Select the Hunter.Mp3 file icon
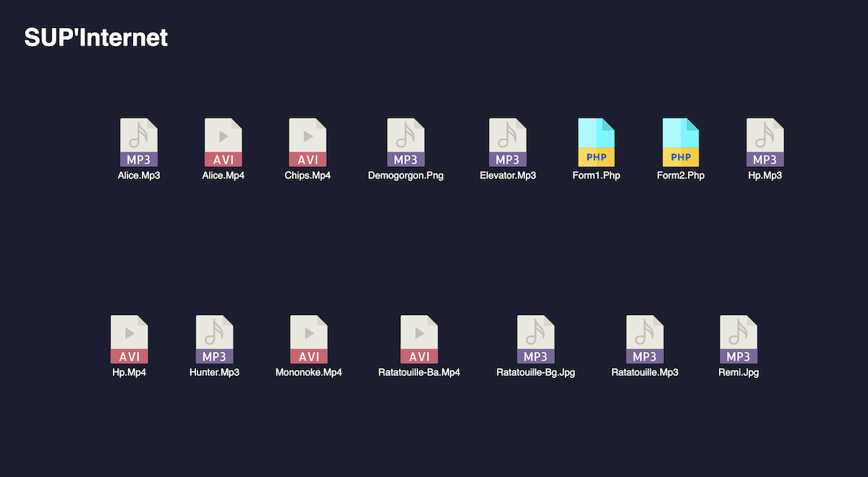 tap(214, 340)
